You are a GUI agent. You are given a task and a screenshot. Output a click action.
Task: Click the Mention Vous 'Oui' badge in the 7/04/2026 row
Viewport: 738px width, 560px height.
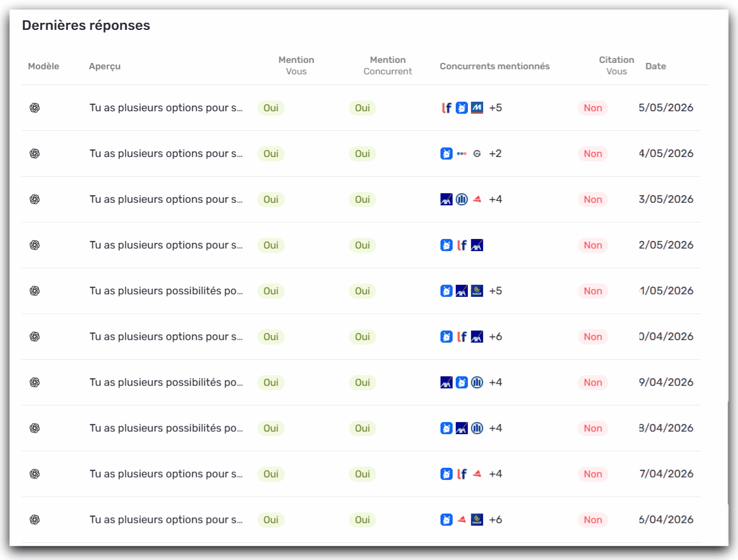[271, 474]
